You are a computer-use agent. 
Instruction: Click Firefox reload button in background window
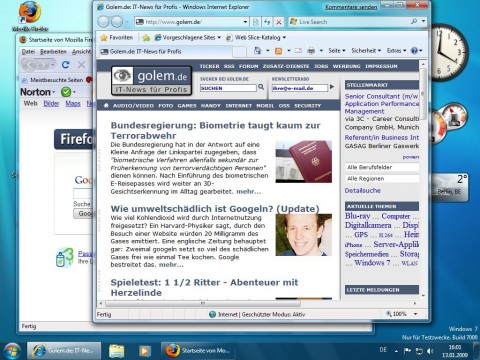(x=66, y=65)
